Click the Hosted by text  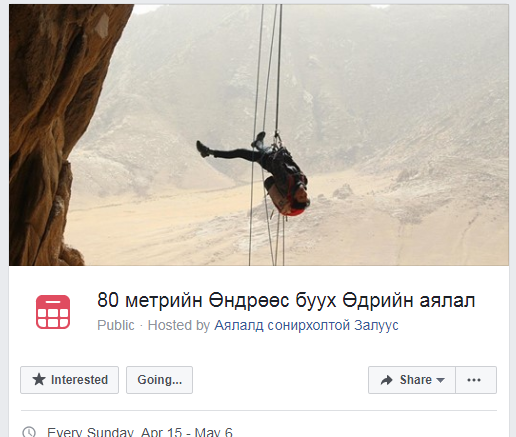179,325
